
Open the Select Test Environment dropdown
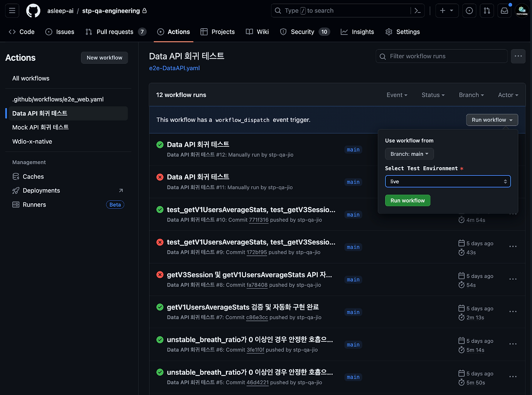click(x=448, y=181)
